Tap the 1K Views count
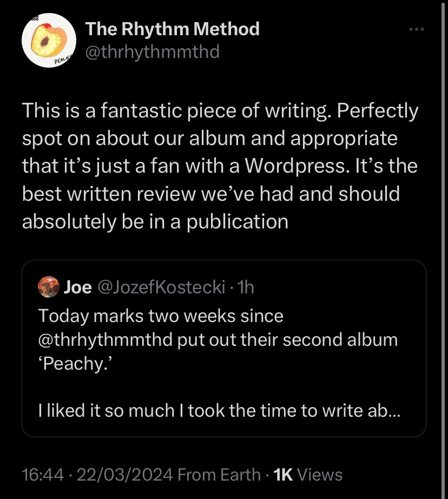Image resolution: width=448 pixels, height=499 pixels. (x=308, y=475)
